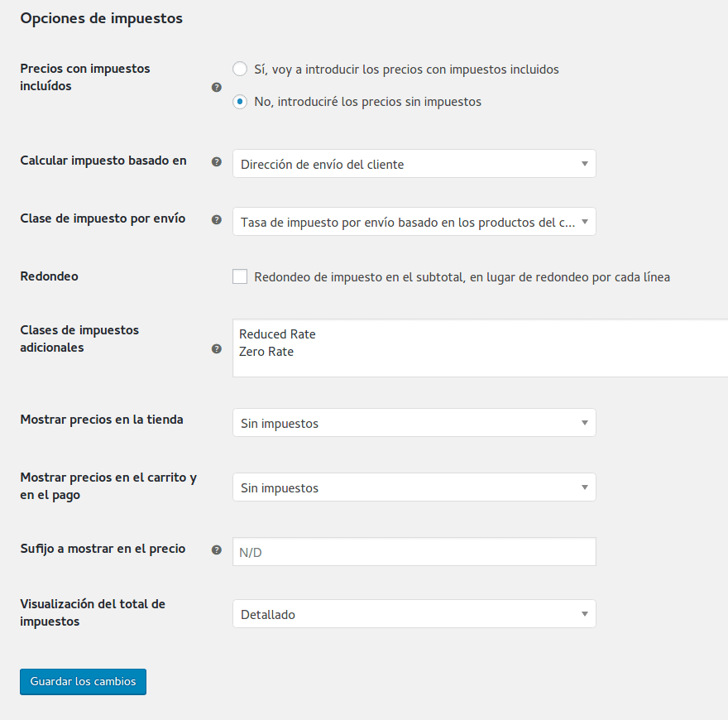The image size is (728, 720).
Task: Select "No, introduciré los precios sin impuestos"
Action: [240, 102]
